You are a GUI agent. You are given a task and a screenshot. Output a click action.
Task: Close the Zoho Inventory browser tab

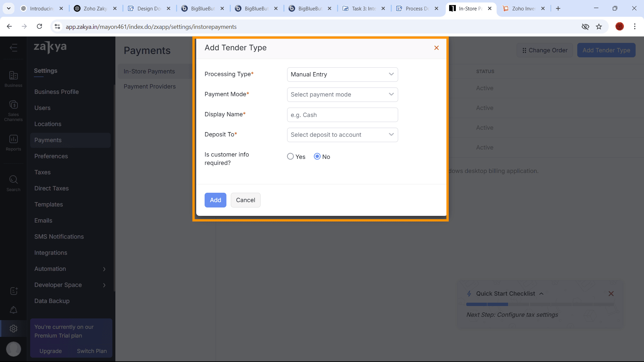pyautogui.click(x=543, y=8)
